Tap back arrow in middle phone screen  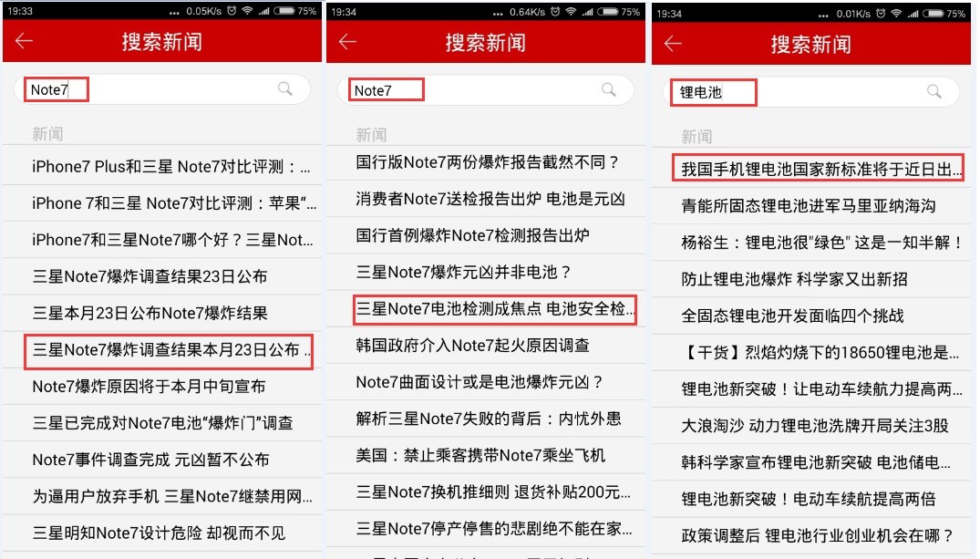tap(347, 42)
